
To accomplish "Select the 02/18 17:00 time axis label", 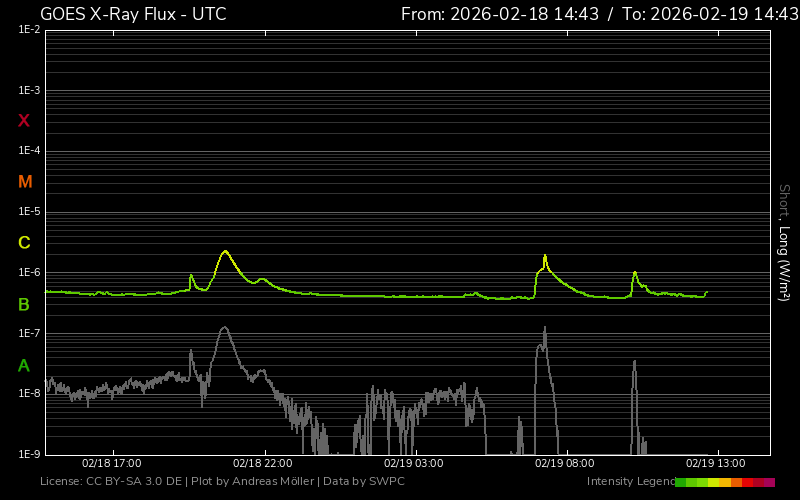I will 111,464.
